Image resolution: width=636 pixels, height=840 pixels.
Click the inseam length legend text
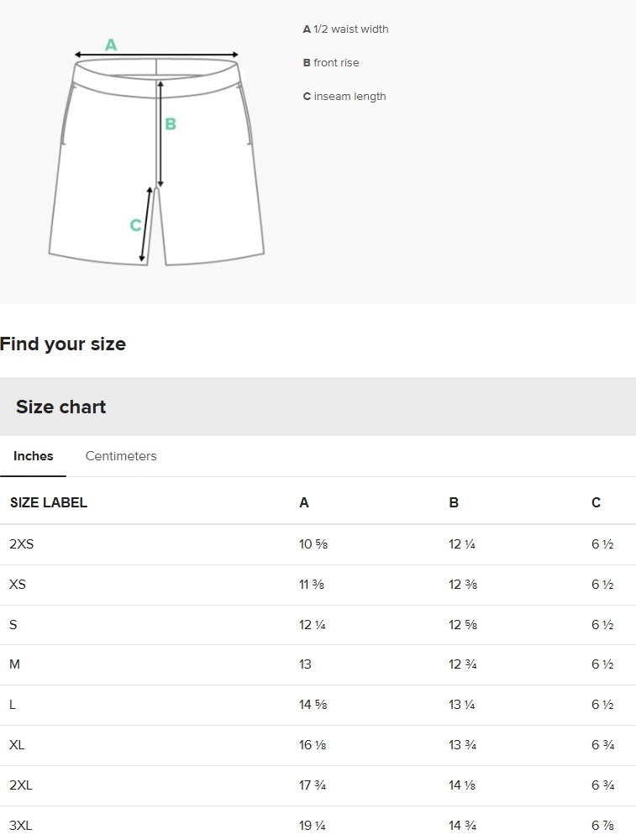(344, 97)
